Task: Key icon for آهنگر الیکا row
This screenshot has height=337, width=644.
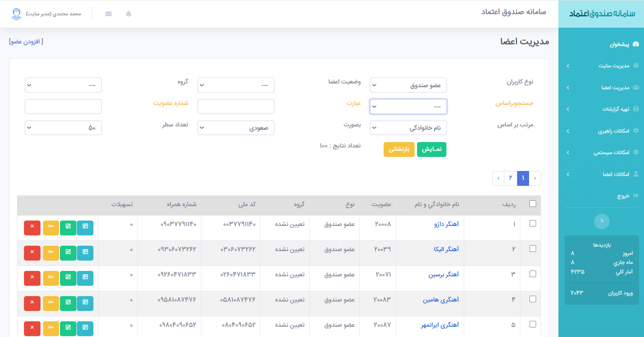Action: click(51, 253)
